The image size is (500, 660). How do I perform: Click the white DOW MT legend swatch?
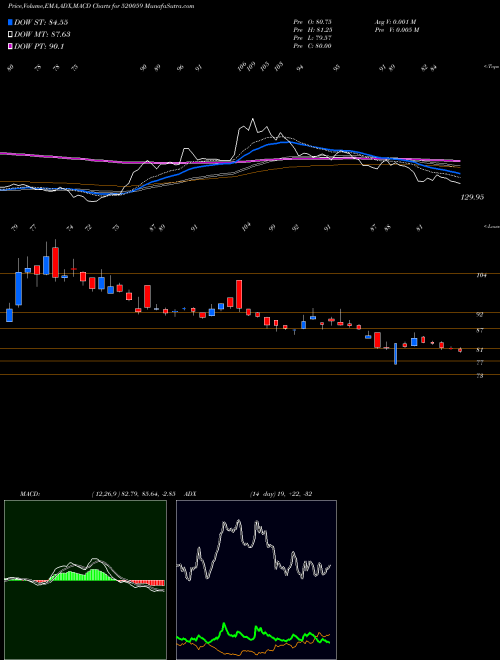click(10, 35)
